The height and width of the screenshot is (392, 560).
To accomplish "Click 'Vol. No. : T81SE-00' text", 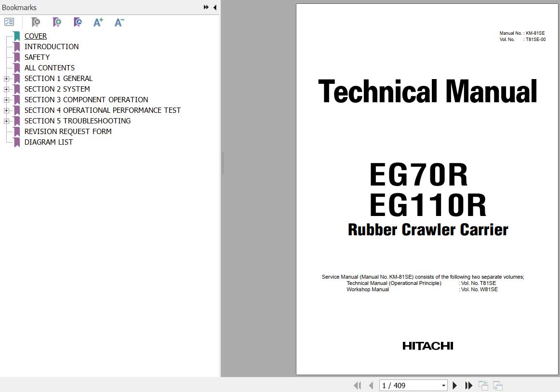I will click(x=522, y=40).
